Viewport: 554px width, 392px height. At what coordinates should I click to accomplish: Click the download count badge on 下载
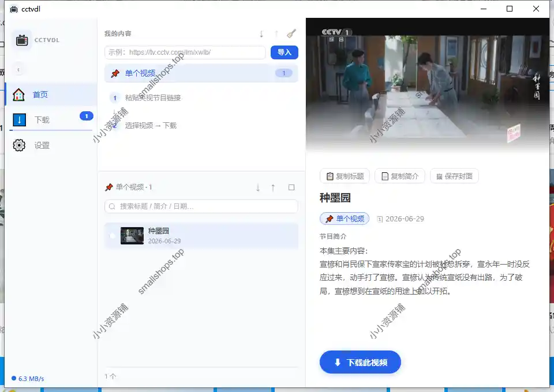[86, 116]
